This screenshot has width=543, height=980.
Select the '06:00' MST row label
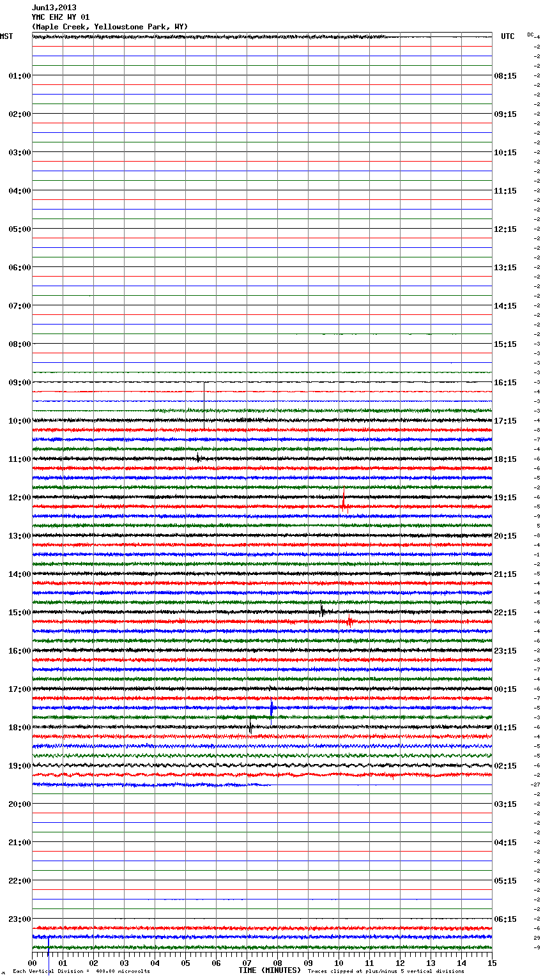click(19, 268)
